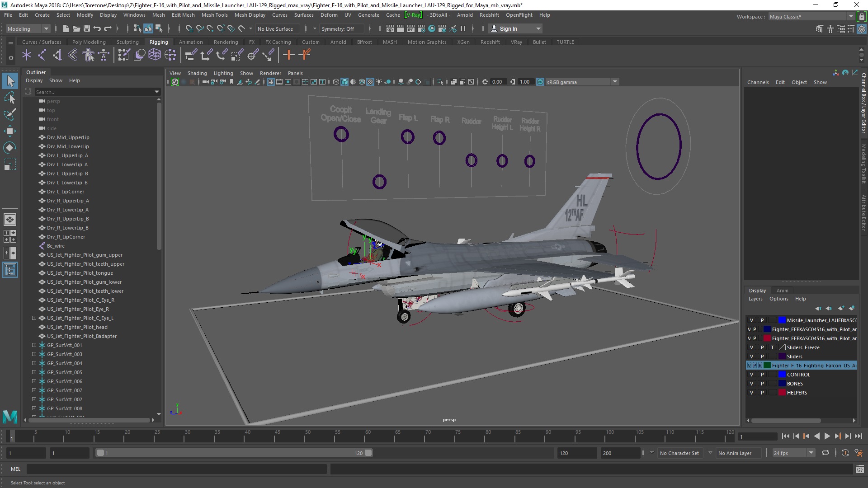This screenshot has height=488, width=868.
Task: Play the animation forward
Action: coord(827,436)
